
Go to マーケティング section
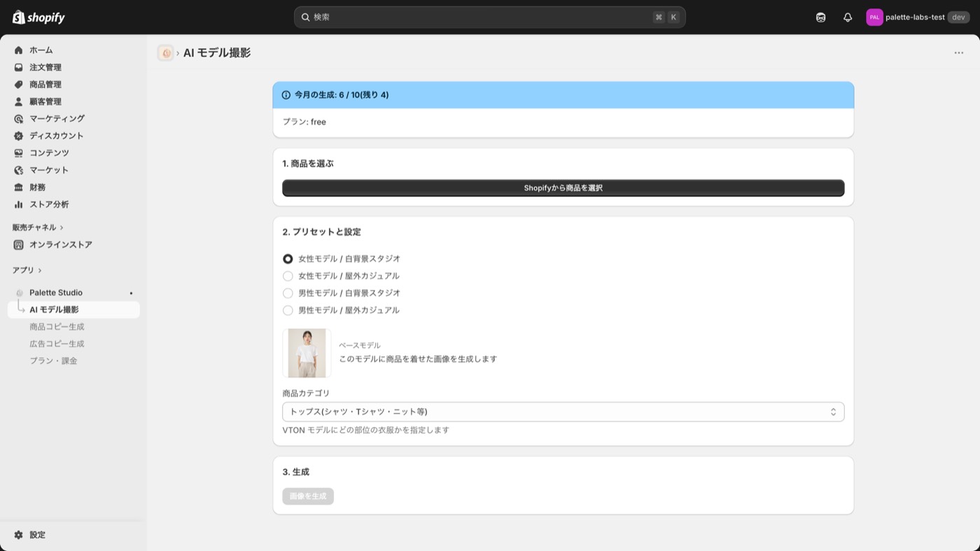(57, 119)
